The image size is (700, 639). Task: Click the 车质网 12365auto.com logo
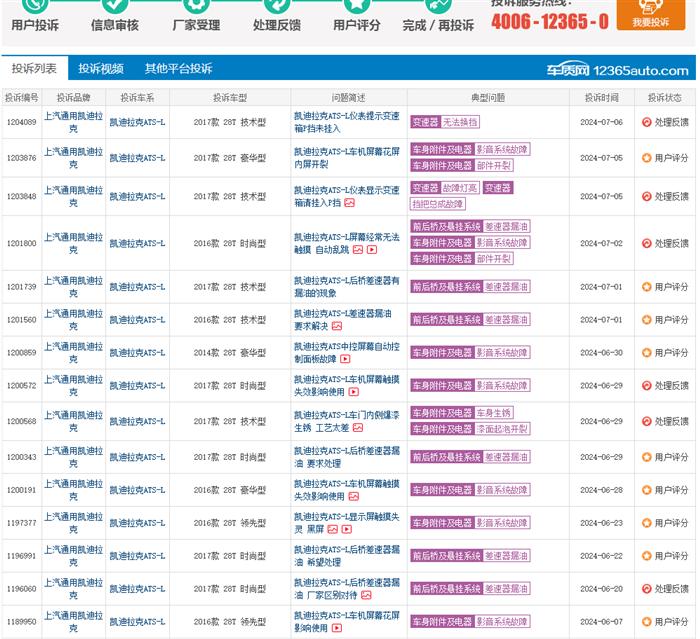click(x=617, y=70)
